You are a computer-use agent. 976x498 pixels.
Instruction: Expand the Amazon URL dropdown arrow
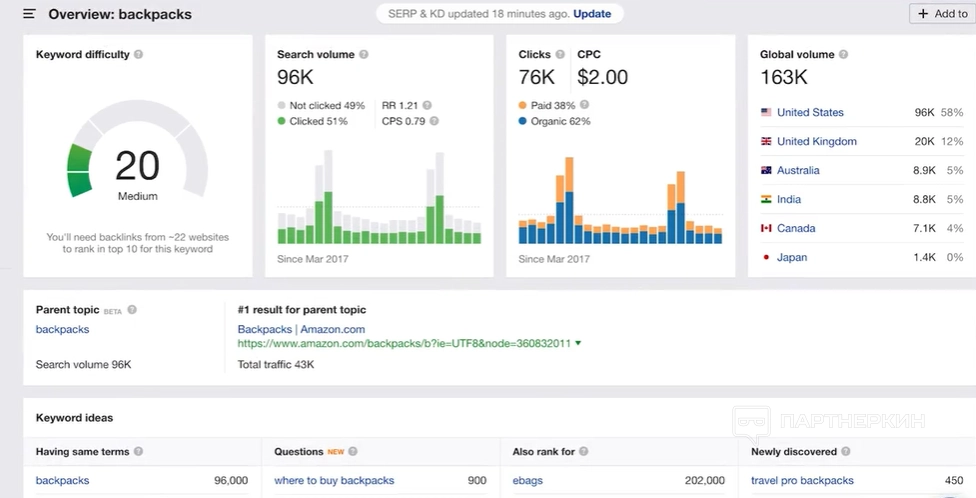[578, 344]
